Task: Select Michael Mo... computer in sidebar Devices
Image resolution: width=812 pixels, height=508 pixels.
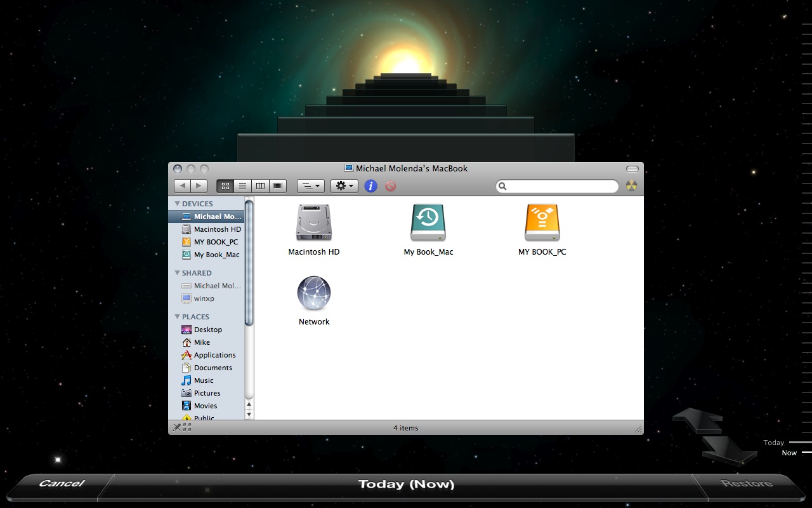Action: pos(206,217)
